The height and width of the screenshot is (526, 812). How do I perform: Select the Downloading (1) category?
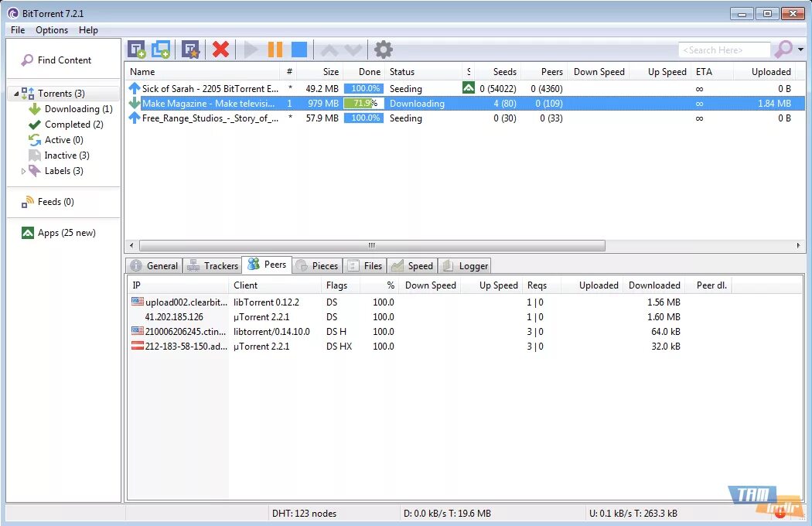click(71, 109)
